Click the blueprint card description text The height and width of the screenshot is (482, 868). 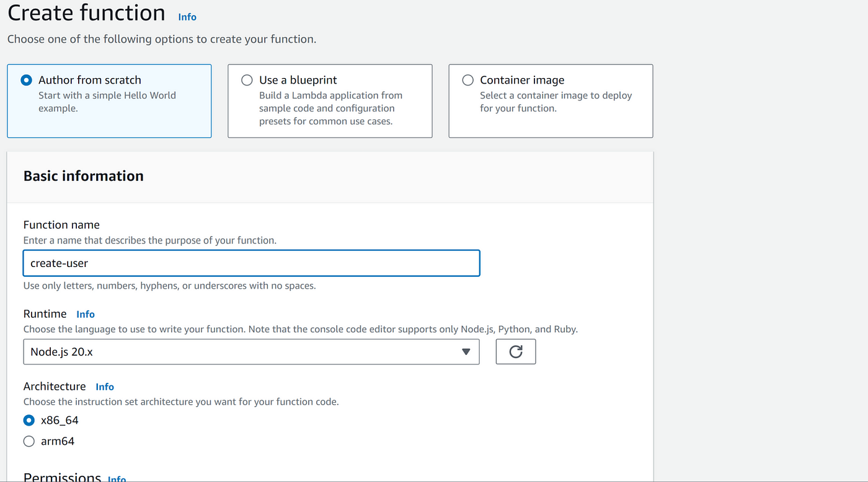330,108
